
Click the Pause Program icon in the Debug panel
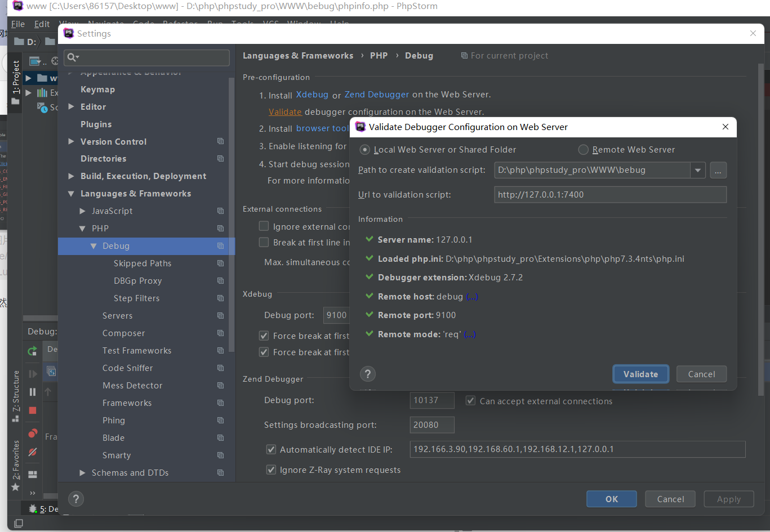[x=33, y=392]
